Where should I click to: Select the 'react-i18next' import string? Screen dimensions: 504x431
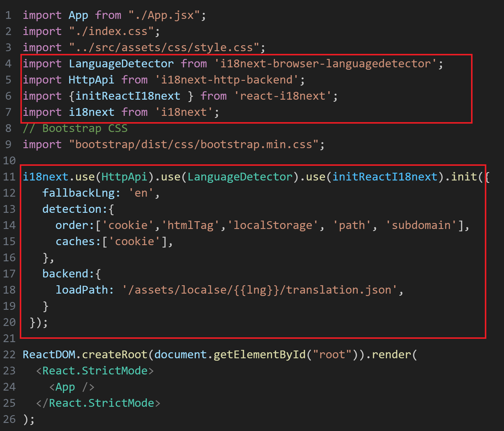pyautogui.click(x=282, y=96)
